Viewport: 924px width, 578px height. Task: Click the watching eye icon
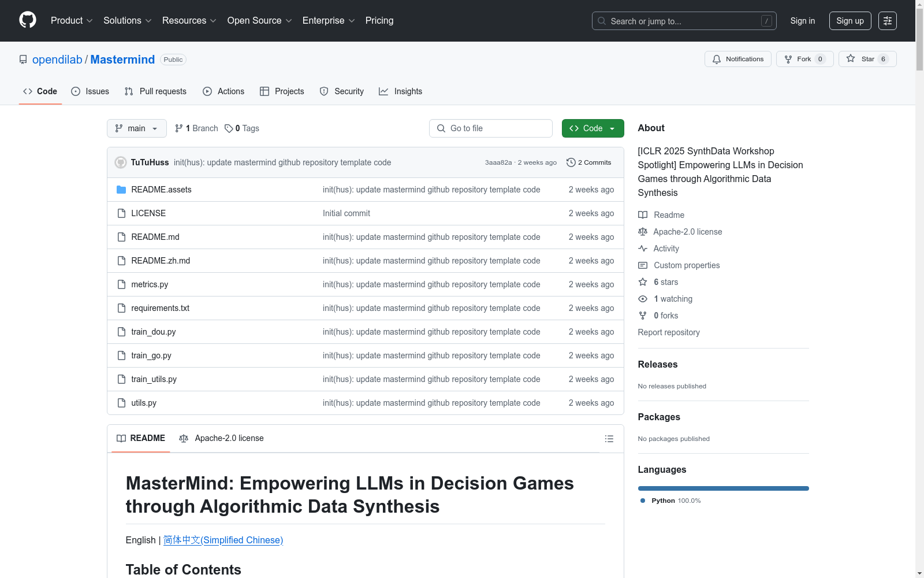(643, 299)
